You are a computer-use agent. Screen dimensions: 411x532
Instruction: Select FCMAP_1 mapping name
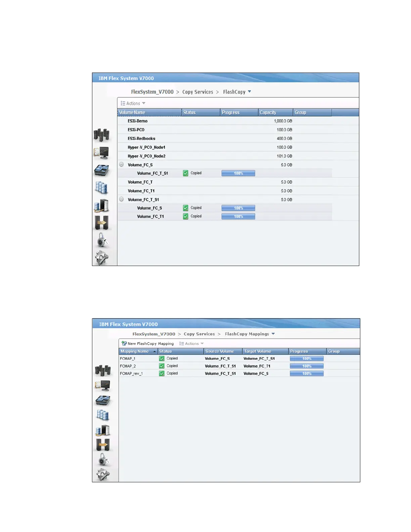click(128, 359)
